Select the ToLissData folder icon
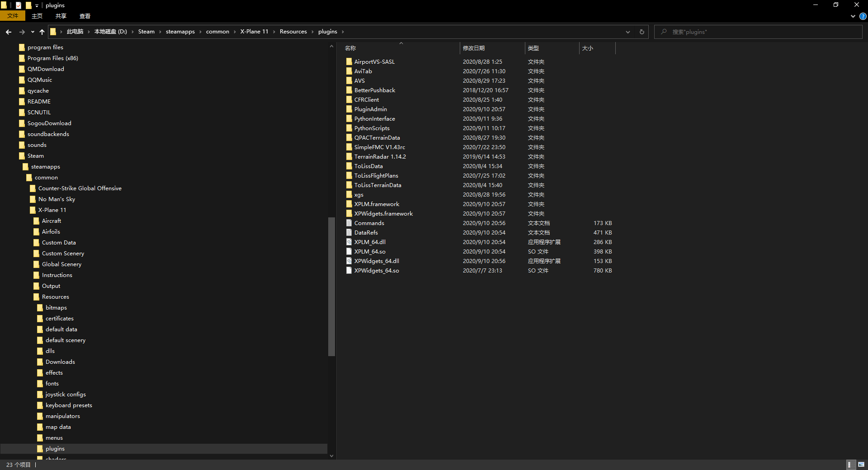Image resolution: width=868 pixels, height=470 pixels. tap(349, 166)
